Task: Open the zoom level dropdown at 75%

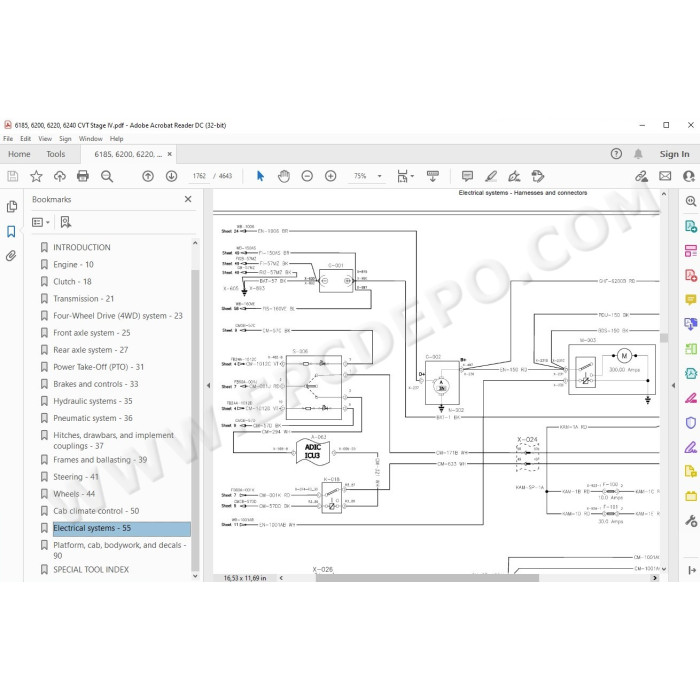Action: tap(379, 176)
